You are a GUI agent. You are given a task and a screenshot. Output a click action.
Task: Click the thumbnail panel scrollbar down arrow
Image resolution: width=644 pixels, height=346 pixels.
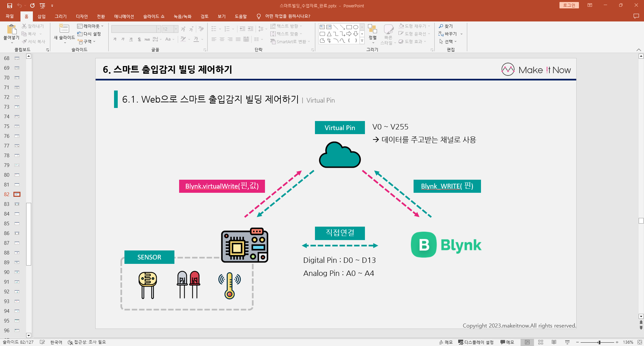tap(29, 335)
